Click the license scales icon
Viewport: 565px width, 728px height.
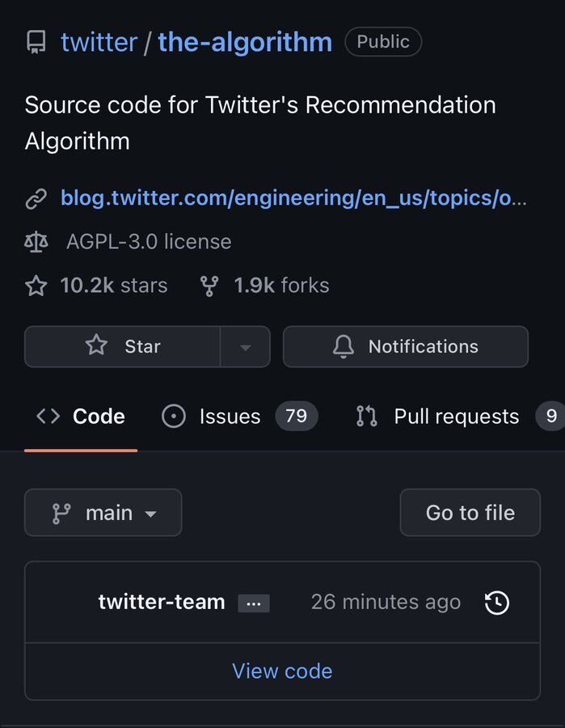click(36, 242)
